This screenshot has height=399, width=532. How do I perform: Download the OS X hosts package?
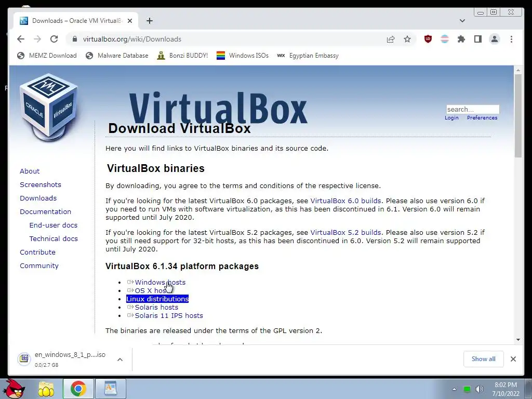pyautogui.click(x=151, y=291)
